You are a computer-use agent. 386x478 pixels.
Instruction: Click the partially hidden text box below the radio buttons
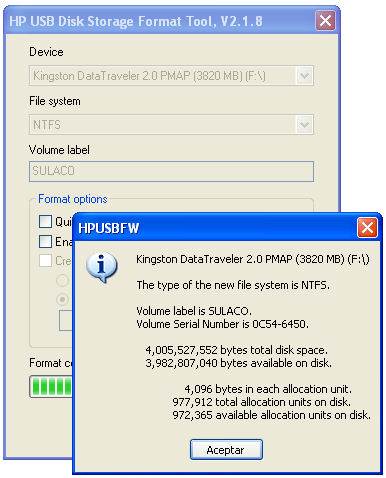coord(66,321)
